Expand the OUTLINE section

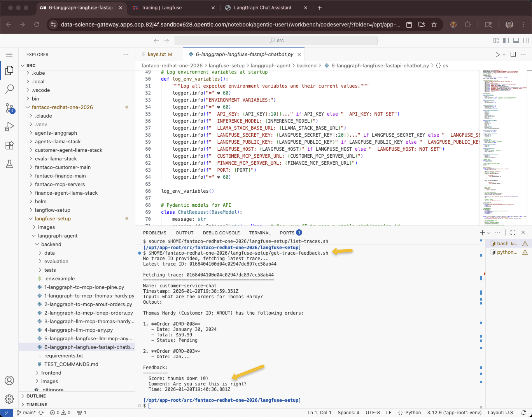[x=36, y=396]
